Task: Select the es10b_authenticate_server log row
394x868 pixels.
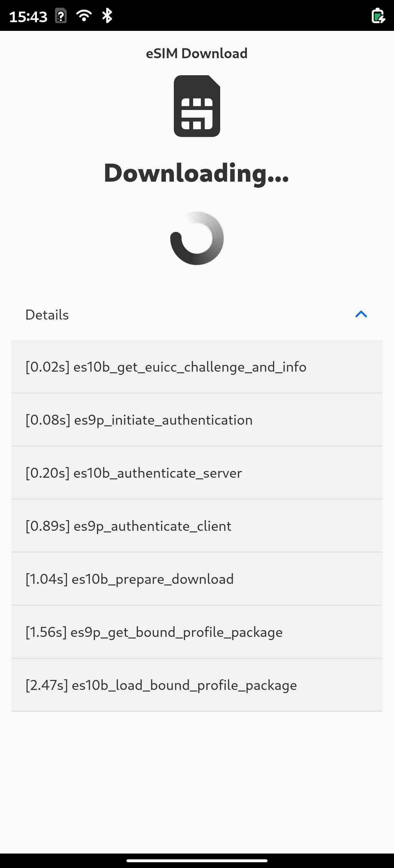Action: 197,473
